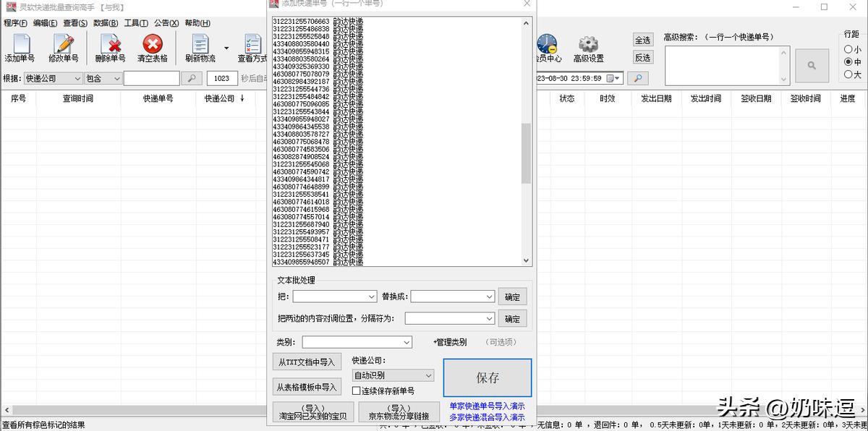Click the tracking number list scrollbar
The image size is (868, 431).
[x=526, y=152]
